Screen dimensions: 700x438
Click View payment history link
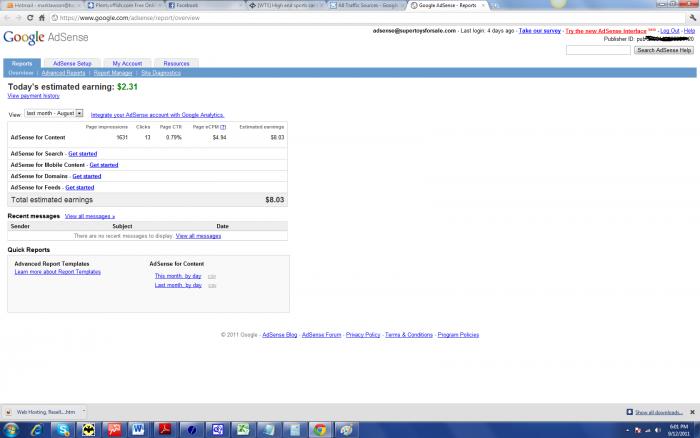pos(33,96)
